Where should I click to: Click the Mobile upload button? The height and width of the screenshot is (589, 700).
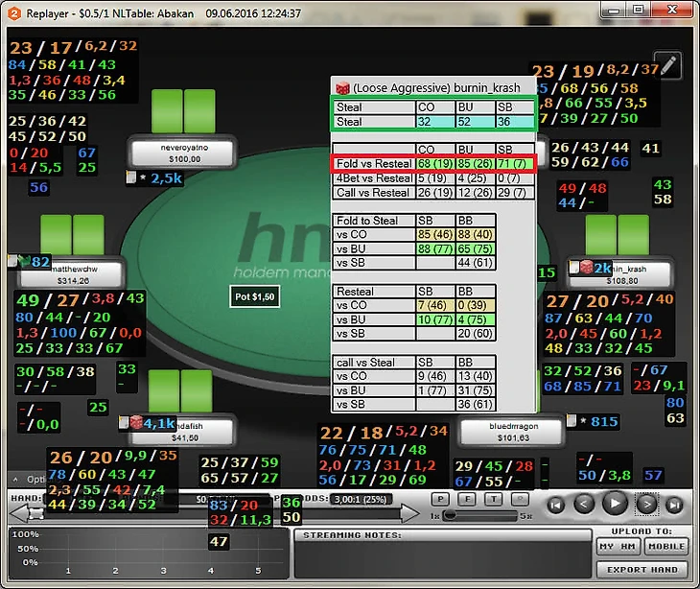click(x=666, y=546)
